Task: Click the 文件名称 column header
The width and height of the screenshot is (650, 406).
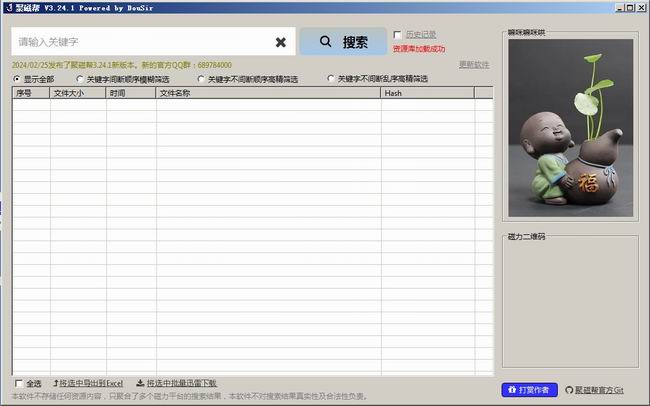Action: pos(268,93)
